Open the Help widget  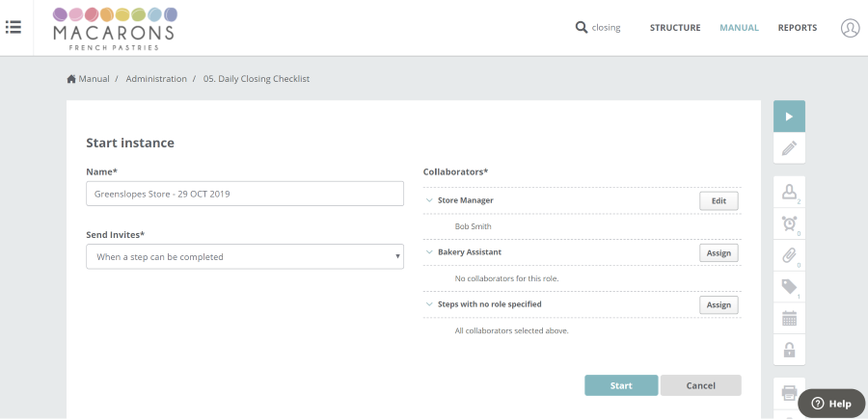point(831,404)
